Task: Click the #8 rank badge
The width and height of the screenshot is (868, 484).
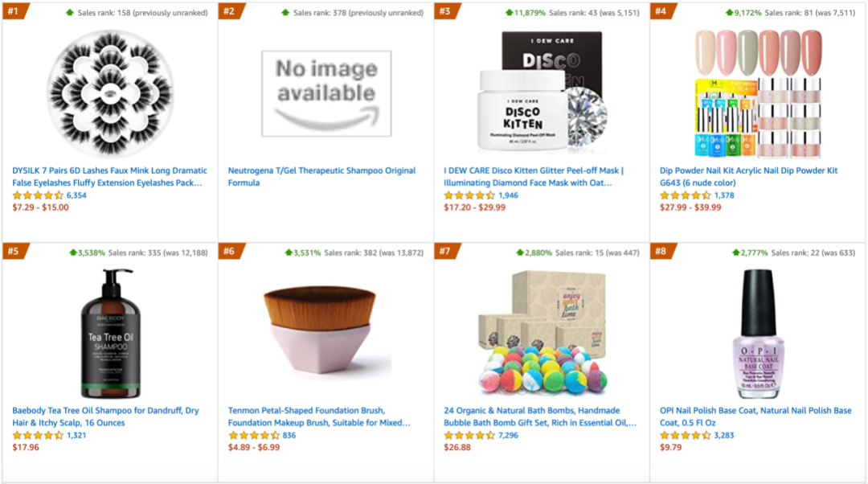Action: 661,252
